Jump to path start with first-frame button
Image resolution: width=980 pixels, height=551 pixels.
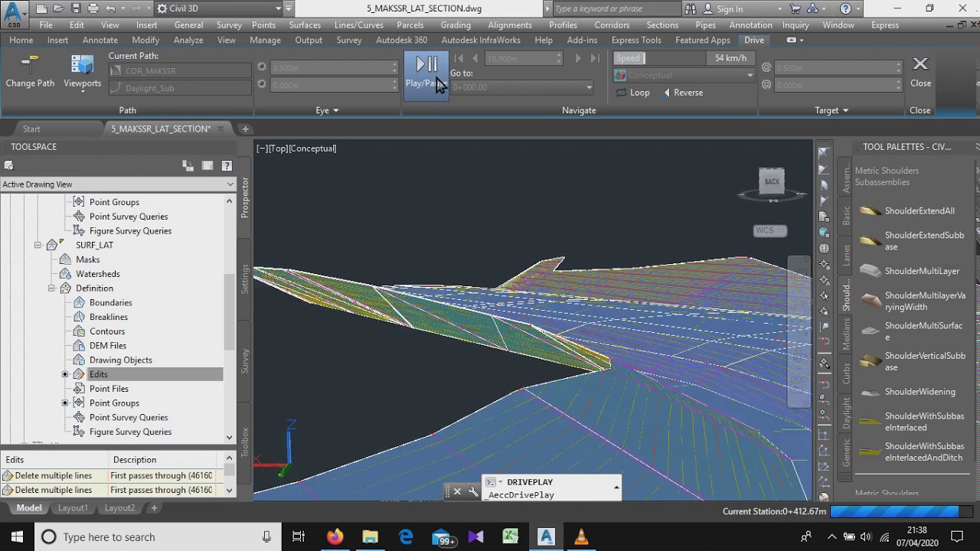(459, 58)
